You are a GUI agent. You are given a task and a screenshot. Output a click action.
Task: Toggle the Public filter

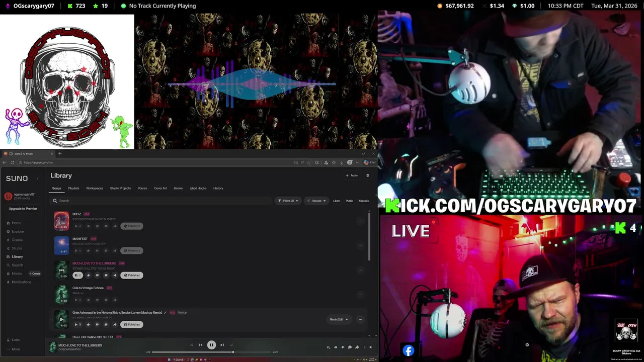349,201
